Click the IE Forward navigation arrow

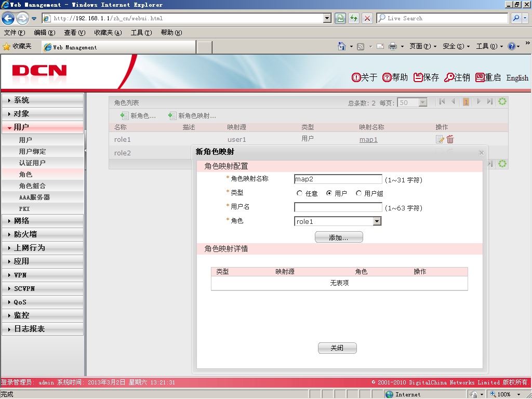coord(22,18)
